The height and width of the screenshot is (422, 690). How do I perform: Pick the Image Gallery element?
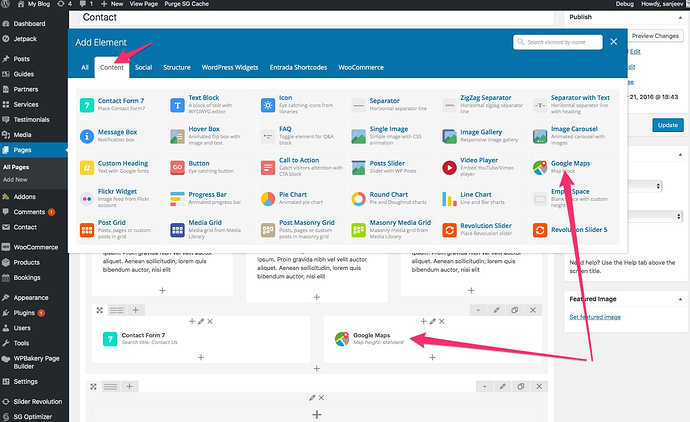tap(483, 136)
